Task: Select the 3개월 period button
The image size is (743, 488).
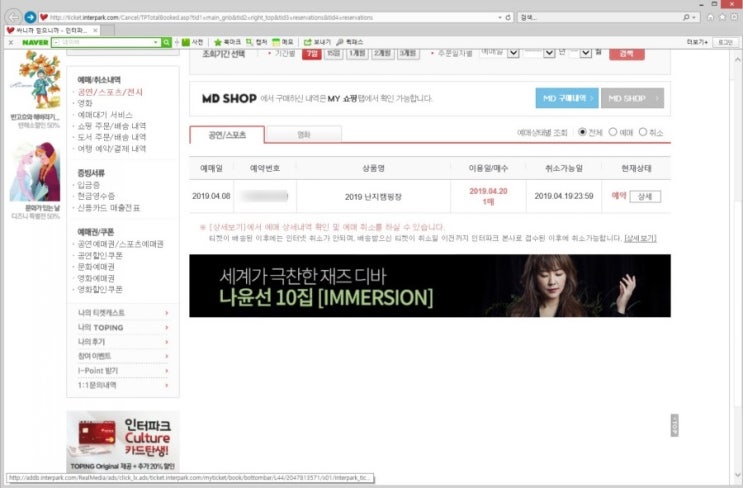Action: point(408,54)
